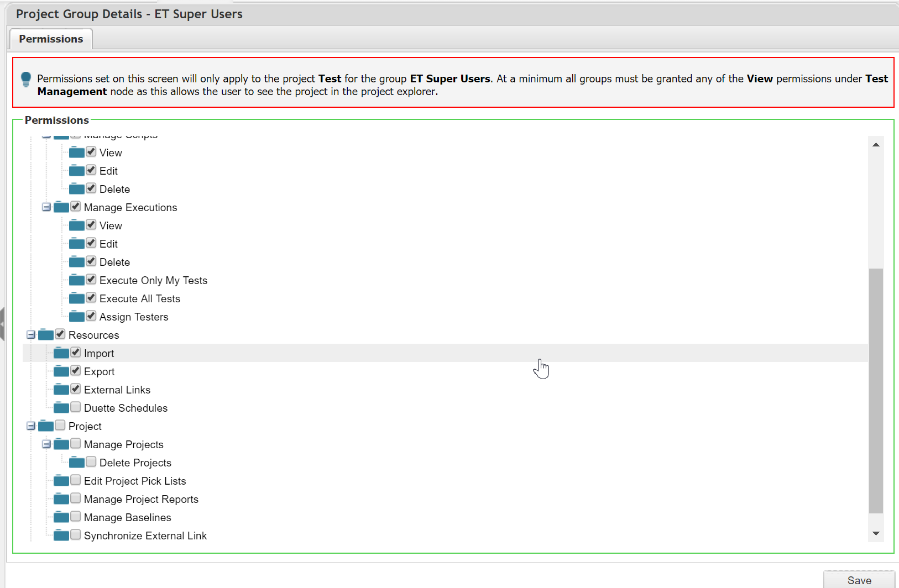899x588 pixels.
Task: Collapse the Manage Projects node
Action: coord(46,444)
